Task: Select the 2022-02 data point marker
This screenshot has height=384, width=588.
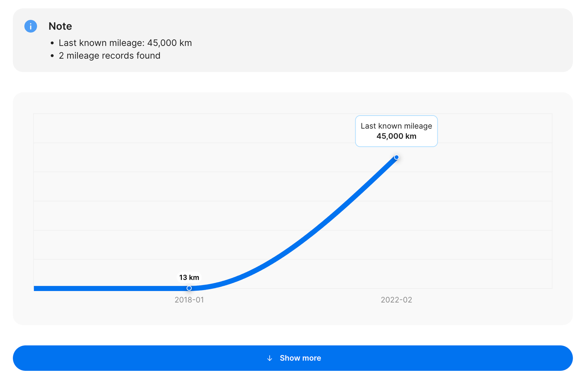Action: point(396,158)
